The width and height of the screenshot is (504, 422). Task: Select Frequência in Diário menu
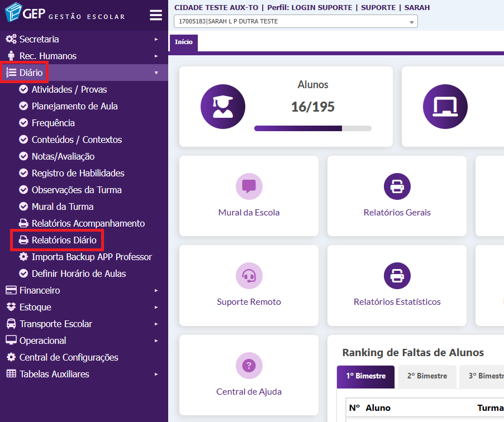pyautogui.click(x=53, y=123)
